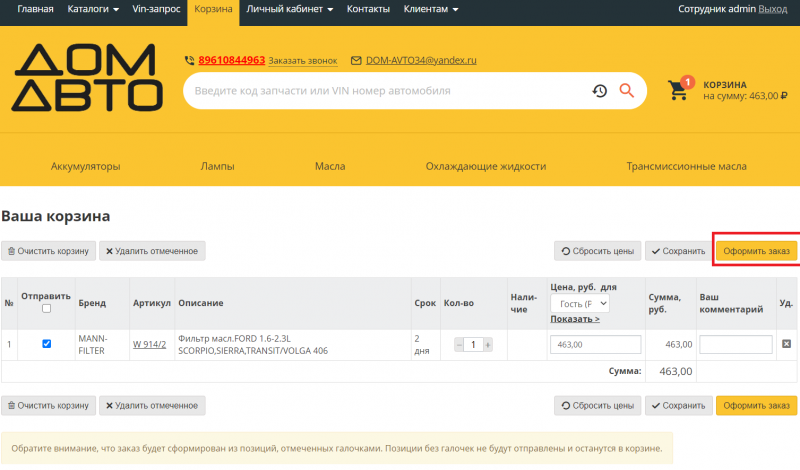Click top Сбросить цены button

(x=597, y=251)
